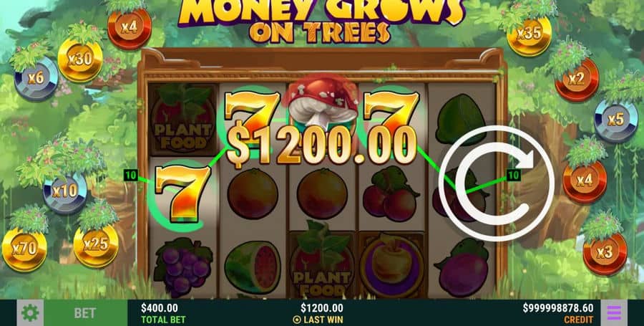Select the x25 gold coin

[x=96, y=246]
